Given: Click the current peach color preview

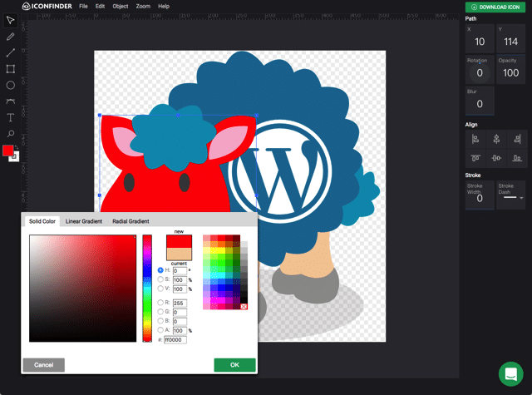Looking at the screenshot, I should tap(179, 254).
